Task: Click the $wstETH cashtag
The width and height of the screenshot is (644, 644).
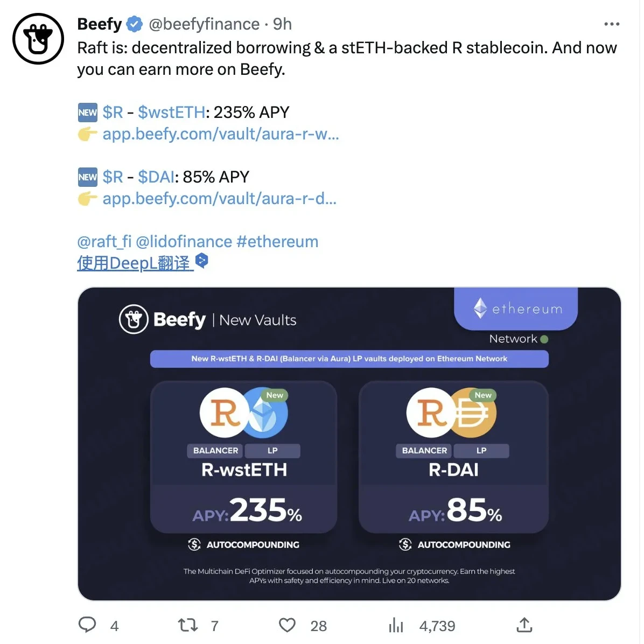Action: coord(171,112)
